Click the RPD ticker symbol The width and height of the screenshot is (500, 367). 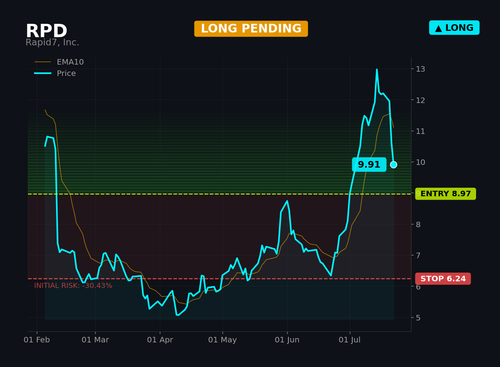tap(47, 31)
